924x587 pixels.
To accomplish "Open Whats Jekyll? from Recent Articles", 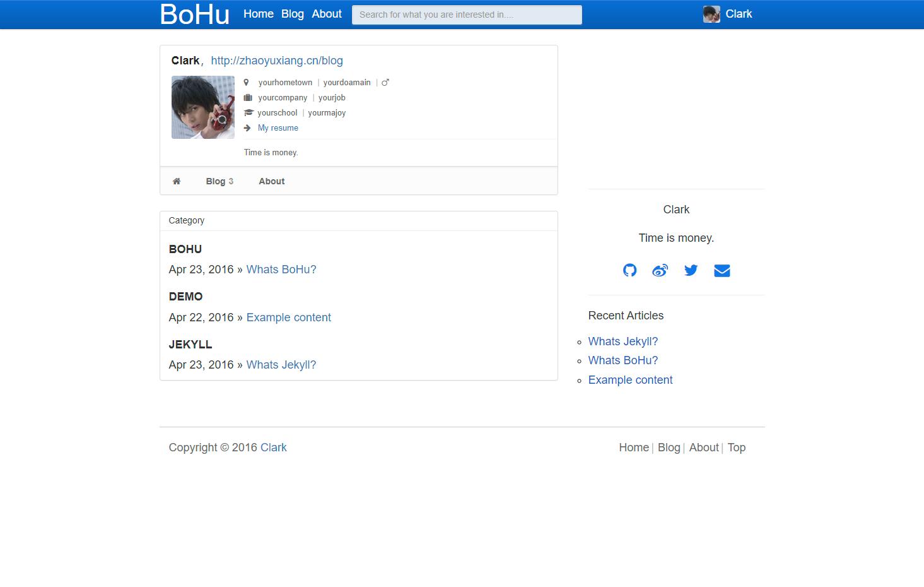I will click(x=623, y=341).
